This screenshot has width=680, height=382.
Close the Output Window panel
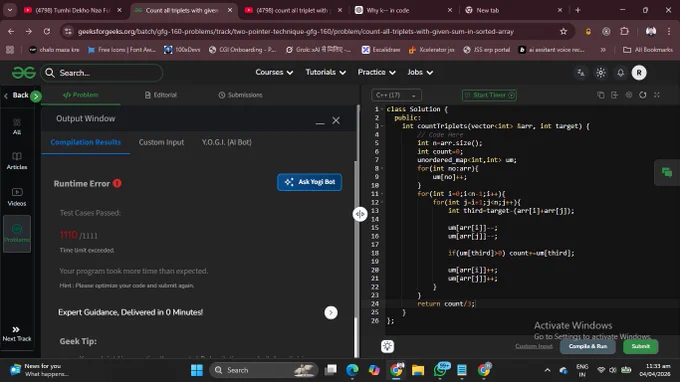point(336,121)
